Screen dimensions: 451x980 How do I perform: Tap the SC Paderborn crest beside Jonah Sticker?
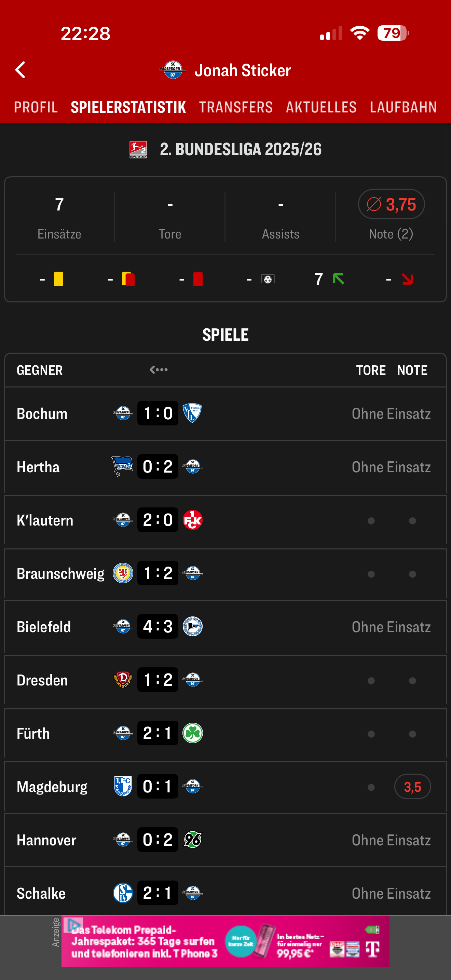click(x=173, y=70)
